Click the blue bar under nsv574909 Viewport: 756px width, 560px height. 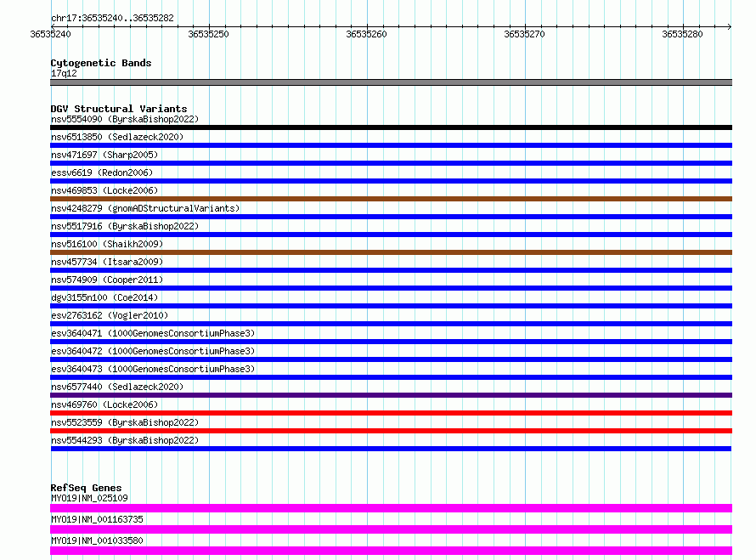click(391, 288)
